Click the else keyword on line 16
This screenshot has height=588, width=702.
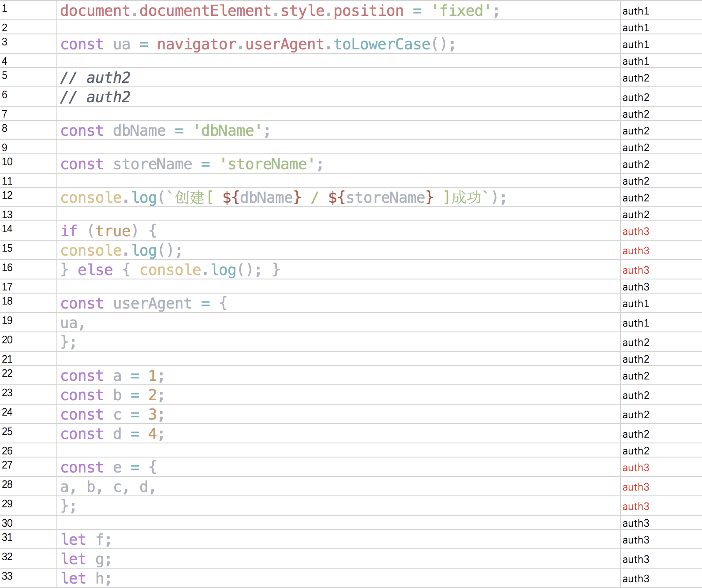95,270
